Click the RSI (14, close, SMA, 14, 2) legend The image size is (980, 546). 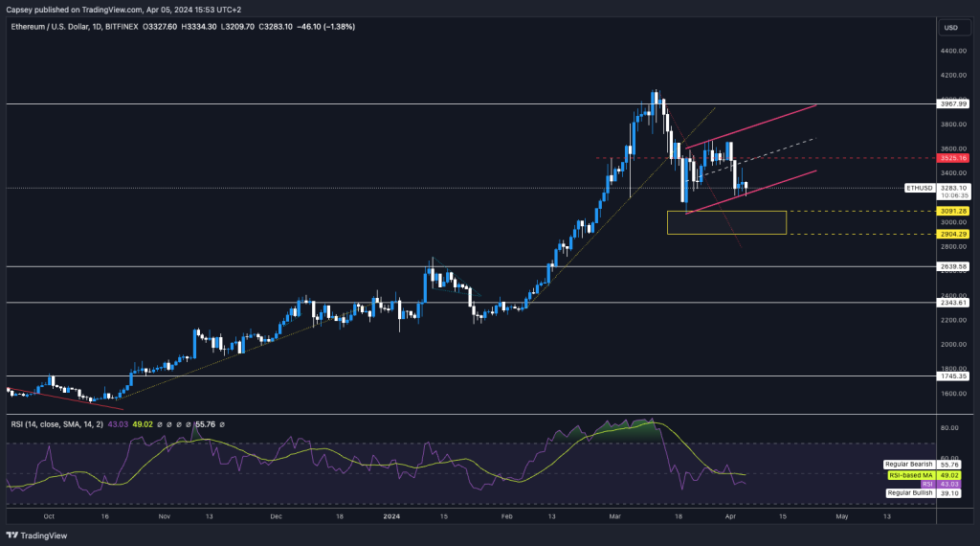(x=56, y=424)
